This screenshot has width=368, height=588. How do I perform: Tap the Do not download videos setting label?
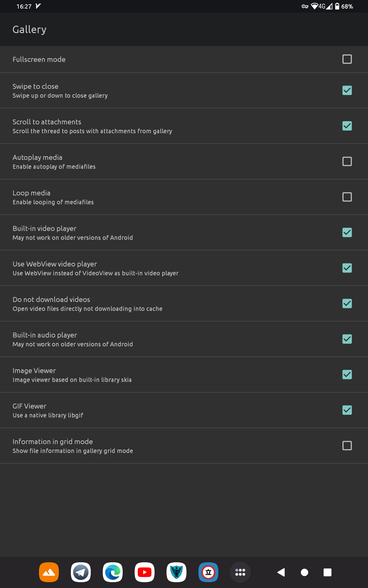tap(51, 300)
